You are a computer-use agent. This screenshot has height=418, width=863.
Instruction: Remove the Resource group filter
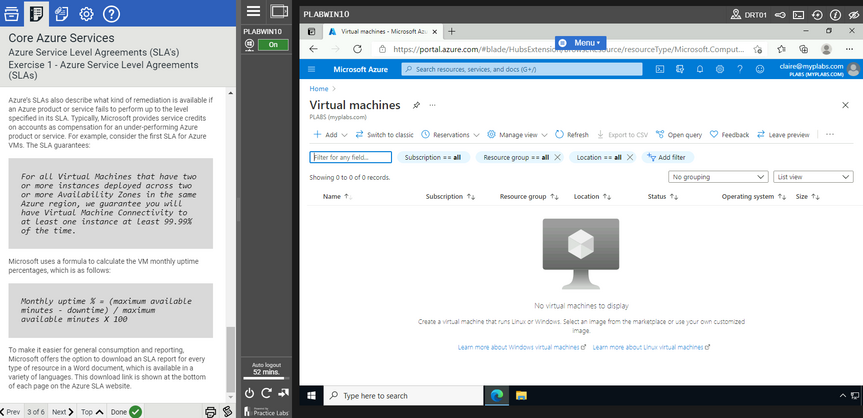[557, 158]
